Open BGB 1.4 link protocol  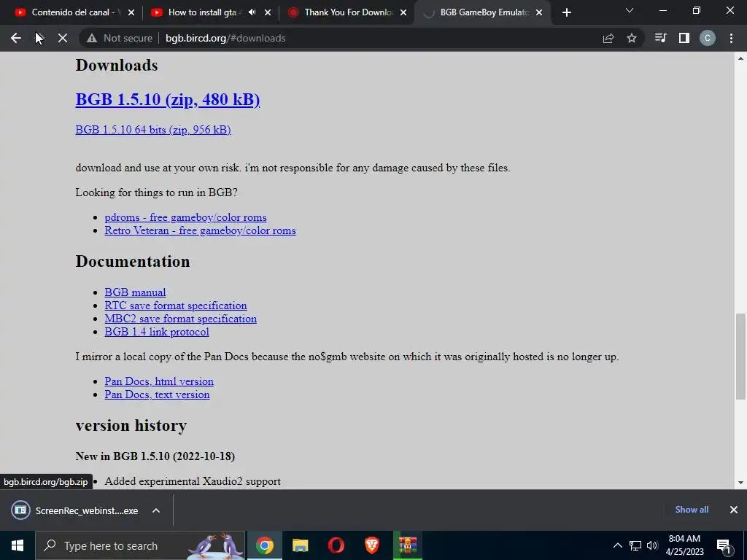[x=157, y=332]
